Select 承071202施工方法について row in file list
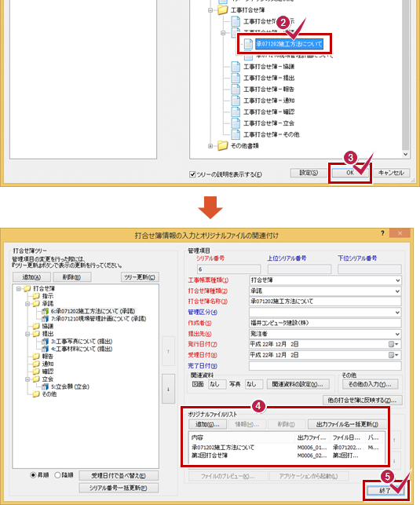Image resolution: width=420 pixels, height=505 pixels. [287, 448]
